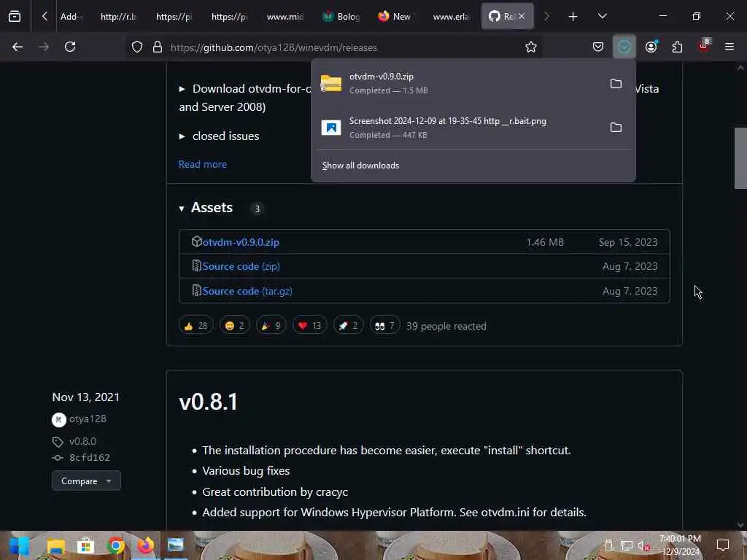
Task: Download Source code (tar.gz)
Action: pyautogui.click(x=247, y=291)
